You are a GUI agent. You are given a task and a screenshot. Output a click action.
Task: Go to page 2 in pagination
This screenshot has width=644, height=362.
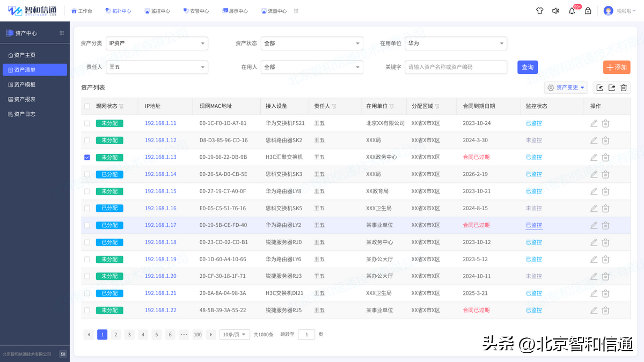click(x=116, y=335)
